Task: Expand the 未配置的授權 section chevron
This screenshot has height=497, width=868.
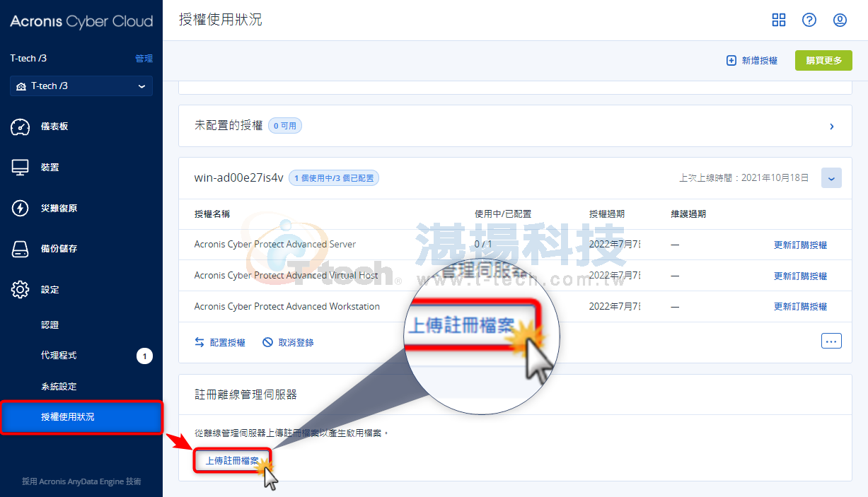Action: 831,127
